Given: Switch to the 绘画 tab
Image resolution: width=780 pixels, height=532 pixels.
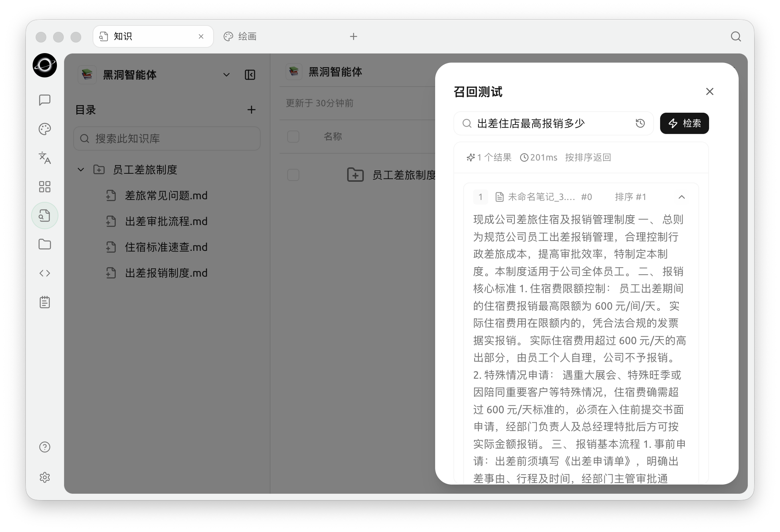Looking at the screenshot, I should coord(241,36).
